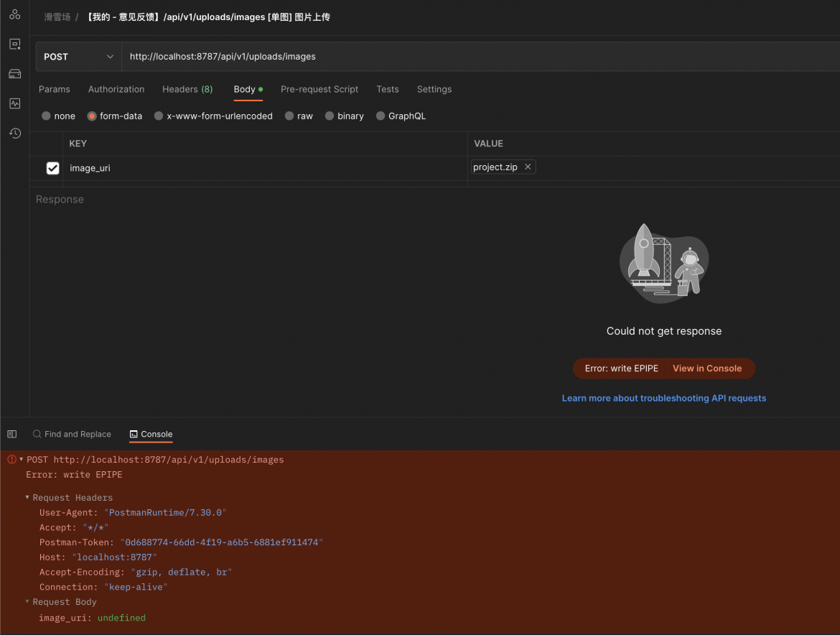
Task: Open Find and Replace
Action: tap(73, 434)
